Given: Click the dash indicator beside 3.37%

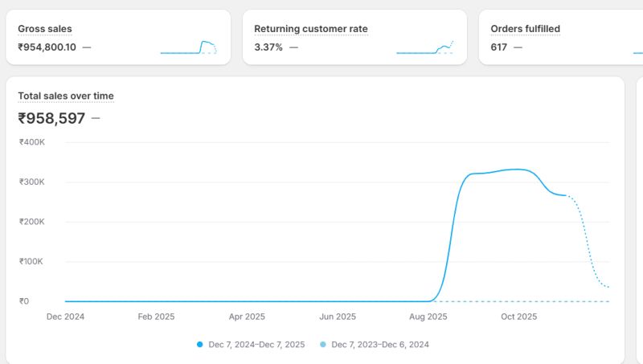Looking at the screenshot, I should tap(293, 47).
